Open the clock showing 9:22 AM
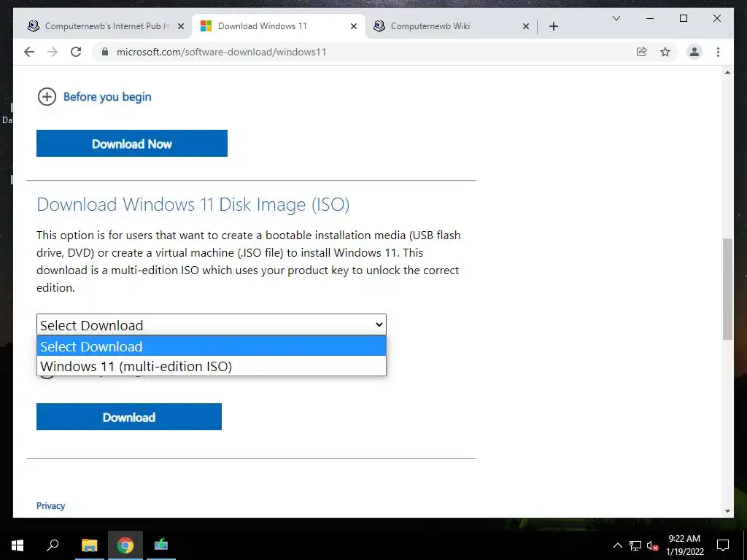747x560 pixels. coord(684,545)
